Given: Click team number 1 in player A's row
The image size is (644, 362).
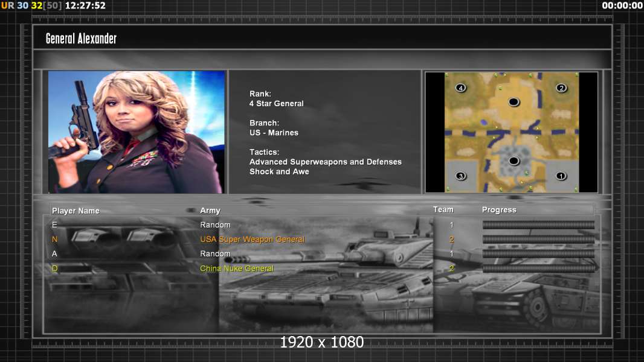Looking at the screenshot, I should coord(451,254).
